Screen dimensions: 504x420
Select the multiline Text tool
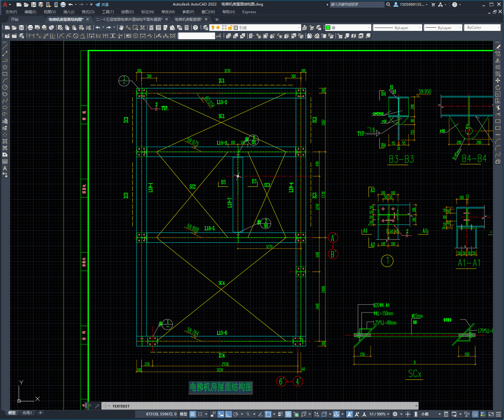click(x=5, y=168)
